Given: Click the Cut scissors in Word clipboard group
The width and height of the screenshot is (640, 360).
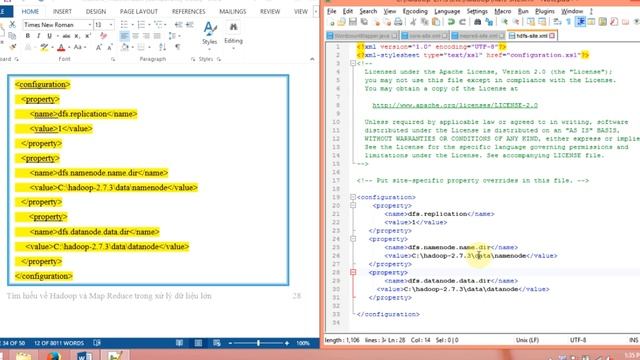Looking at the screenshot, I should 12,25.
